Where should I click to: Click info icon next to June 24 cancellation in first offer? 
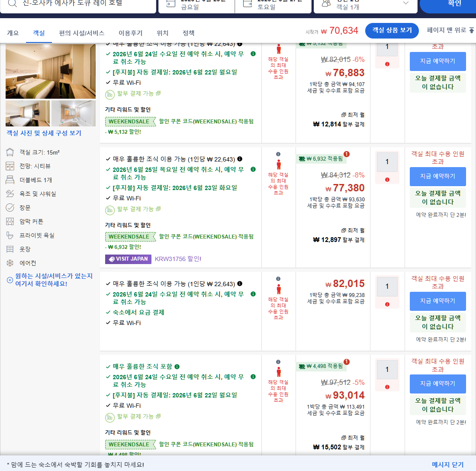point(253,54)
